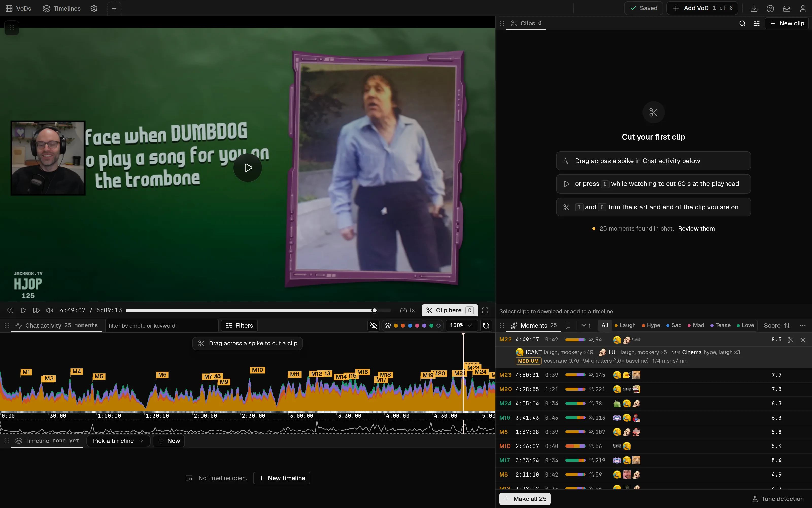Expand the moments chevron count dropdown
This screenshot has width=812, height=508.
tap(586, 326)
